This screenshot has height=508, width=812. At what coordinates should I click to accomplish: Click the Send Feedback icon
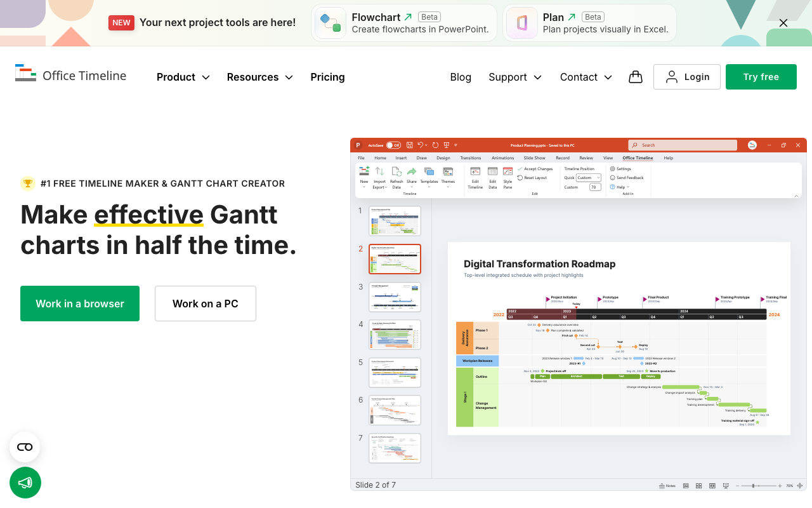[612, 177]
